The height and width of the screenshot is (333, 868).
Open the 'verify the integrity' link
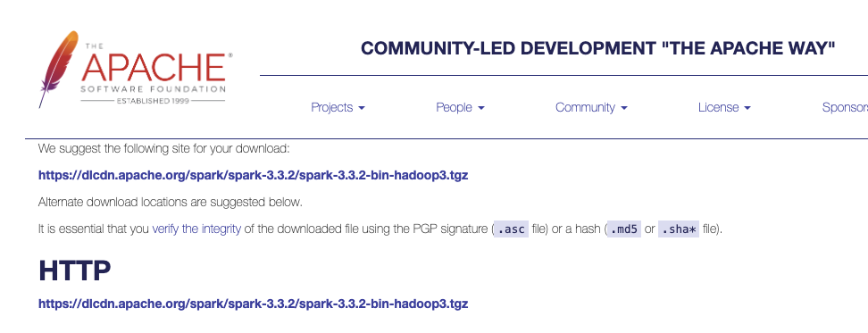196,229
